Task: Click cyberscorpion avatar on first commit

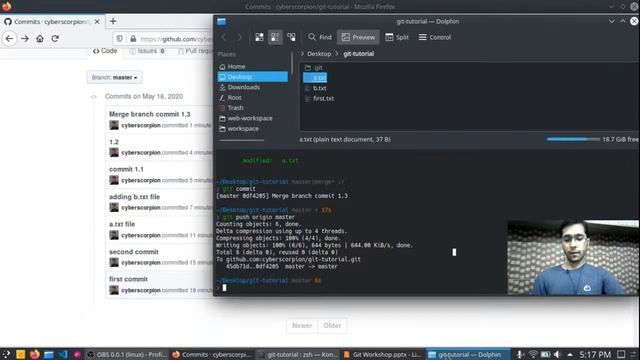Action: coord(114,290)
